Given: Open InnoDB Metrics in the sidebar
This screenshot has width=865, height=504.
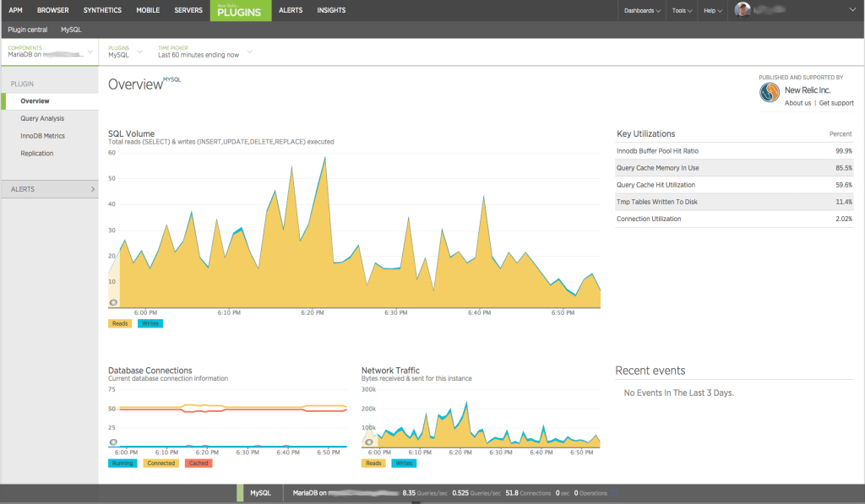Looking at the screenshot, I should click(42, 136).
